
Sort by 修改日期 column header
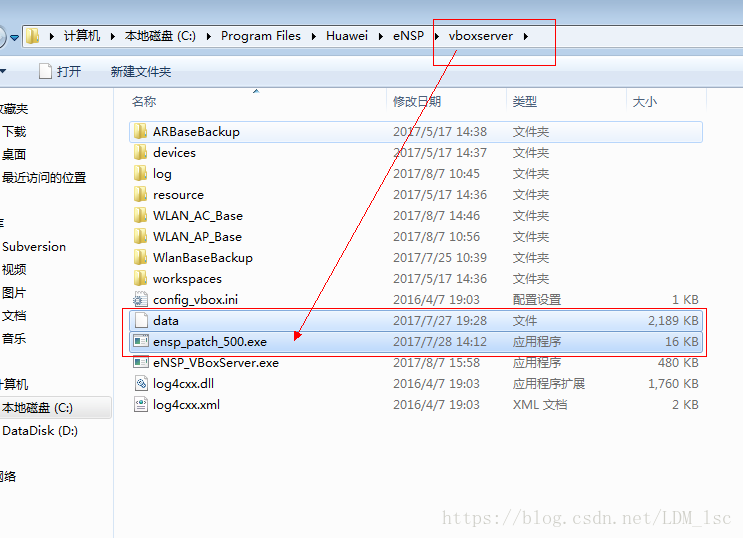(x=417, y=101)
